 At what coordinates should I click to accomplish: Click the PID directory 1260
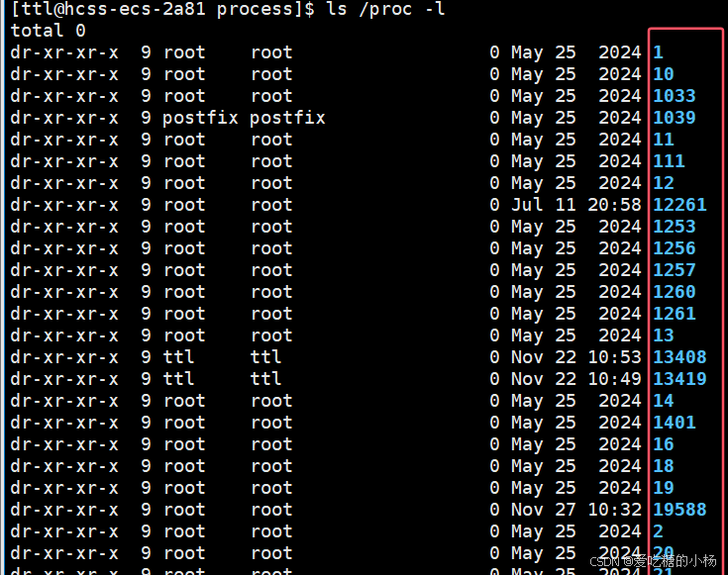click(x=675, y=291)
